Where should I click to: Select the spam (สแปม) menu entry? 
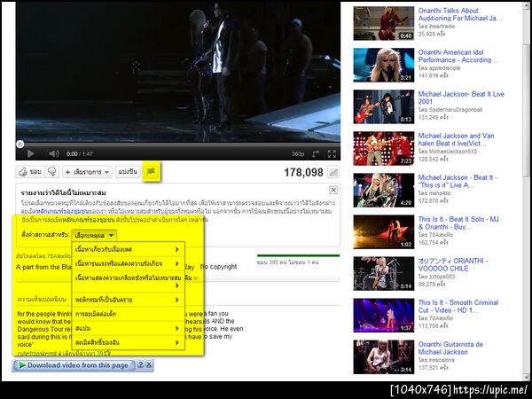[129, 328]
